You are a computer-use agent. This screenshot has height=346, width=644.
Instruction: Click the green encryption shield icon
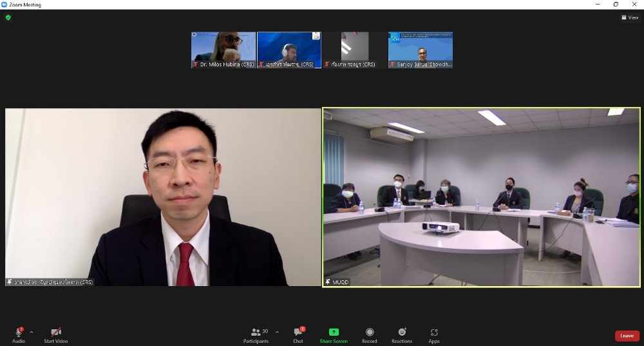point(8,17)
